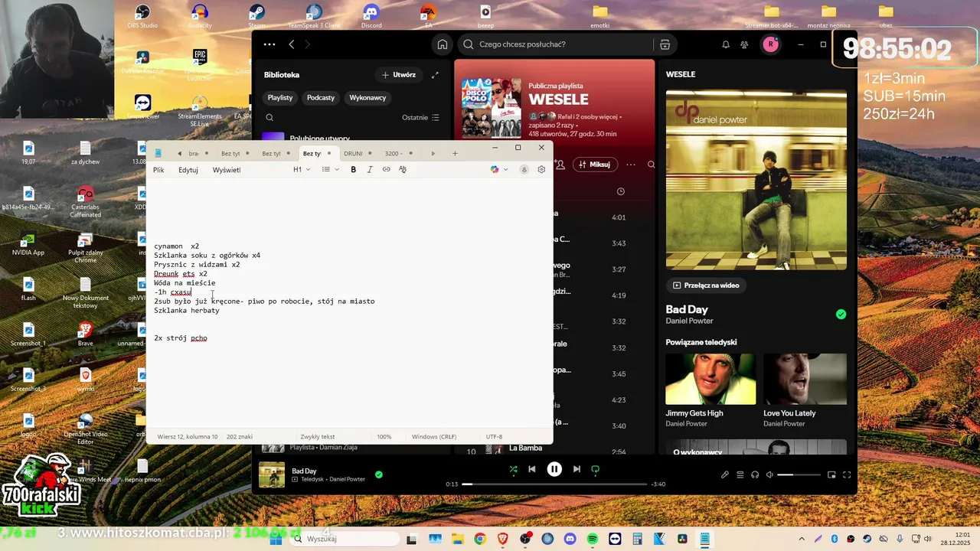
Task: Open Notepad account profile icon
Action: 524,169
